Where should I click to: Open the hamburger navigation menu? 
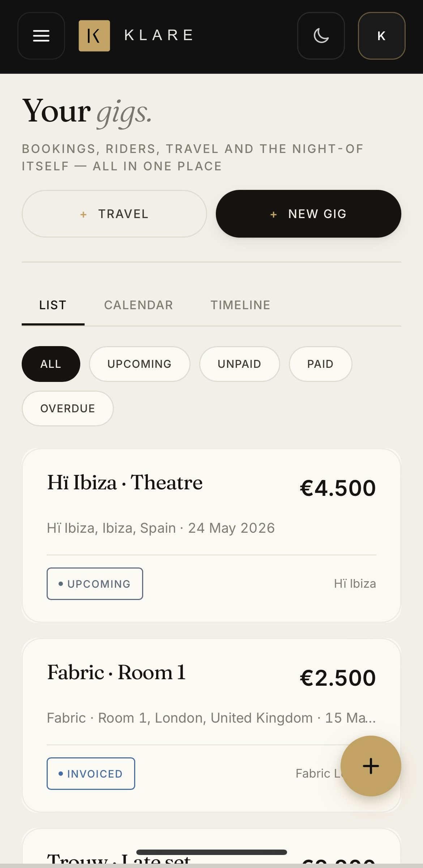point(41,36)
